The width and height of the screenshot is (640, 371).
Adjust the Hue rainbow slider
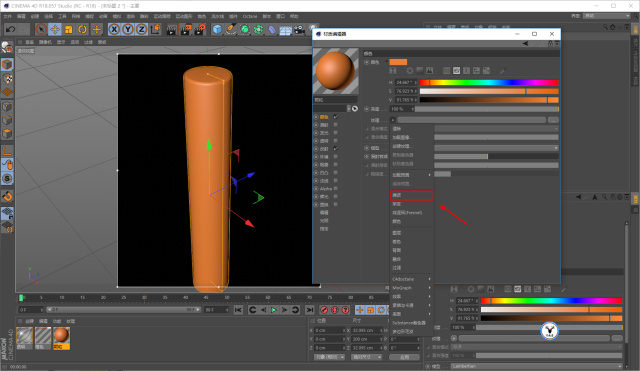point(489,82)
